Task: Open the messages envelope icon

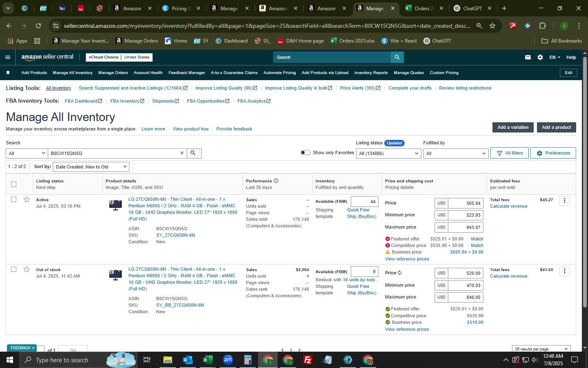Action: [x=528, y=57]
